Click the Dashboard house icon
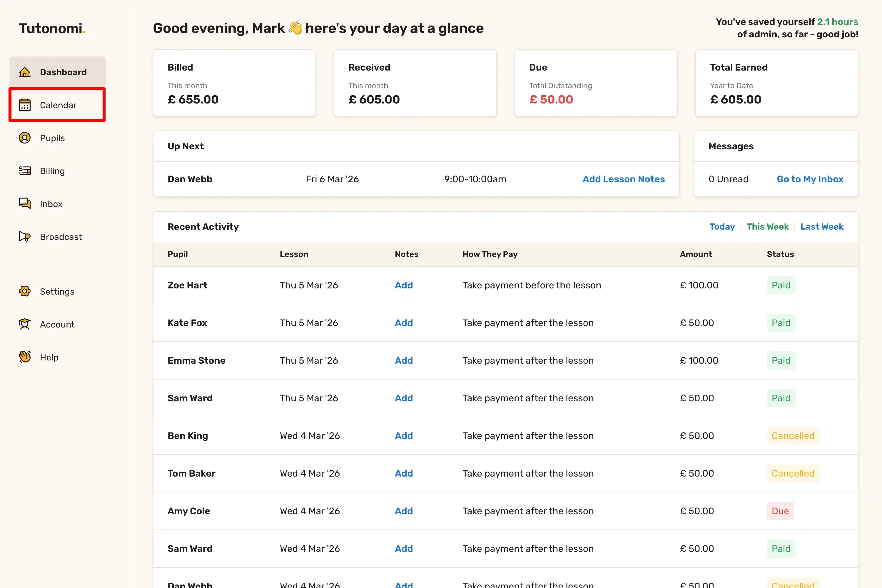 pyautogui.click(x=25, y=72)
